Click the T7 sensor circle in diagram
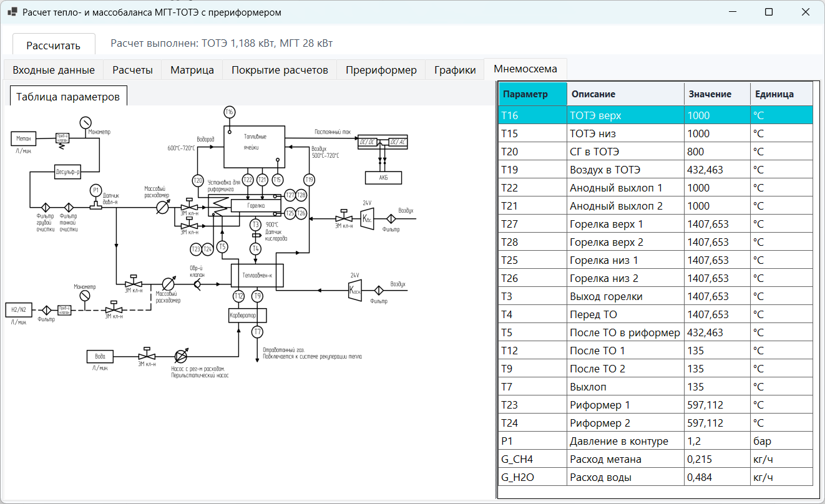 pos(257,332)
